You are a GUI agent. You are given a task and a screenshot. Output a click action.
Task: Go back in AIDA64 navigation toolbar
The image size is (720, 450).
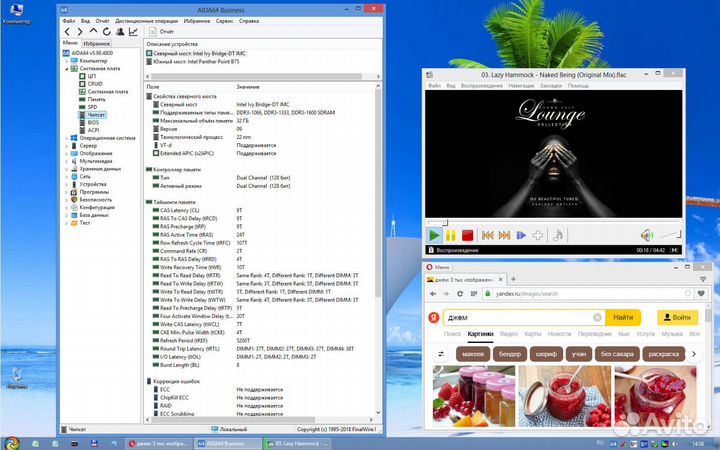point(68,32)
